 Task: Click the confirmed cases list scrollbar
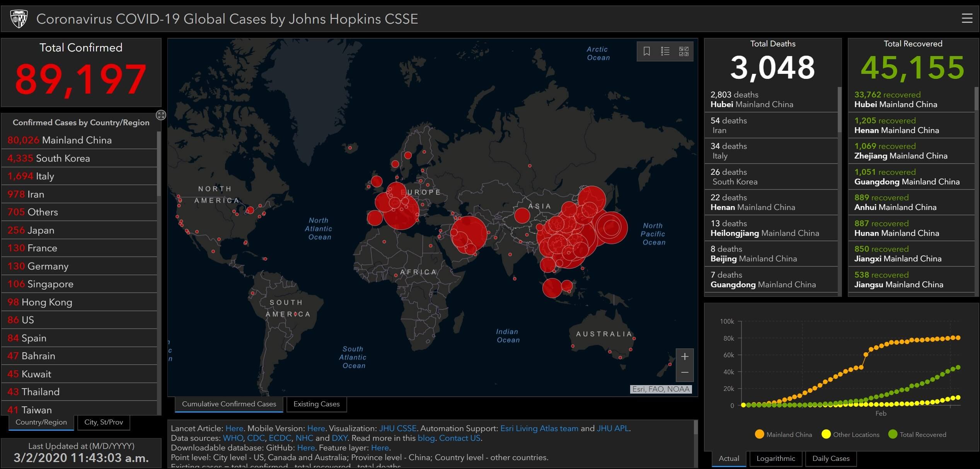[x=159, y=164]
